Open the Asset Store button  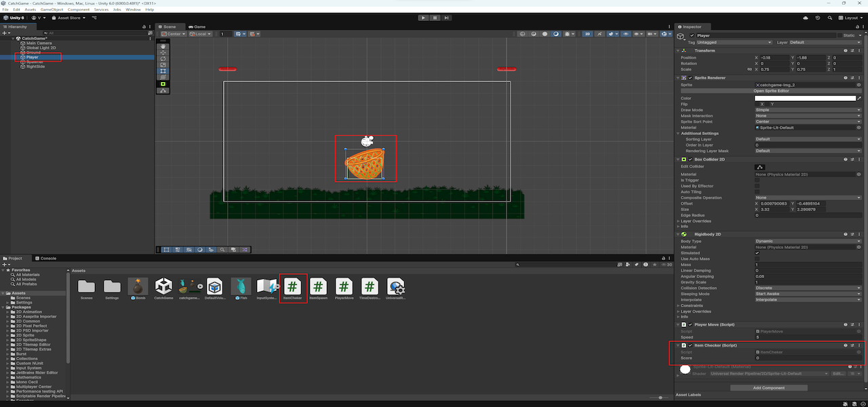68,18
